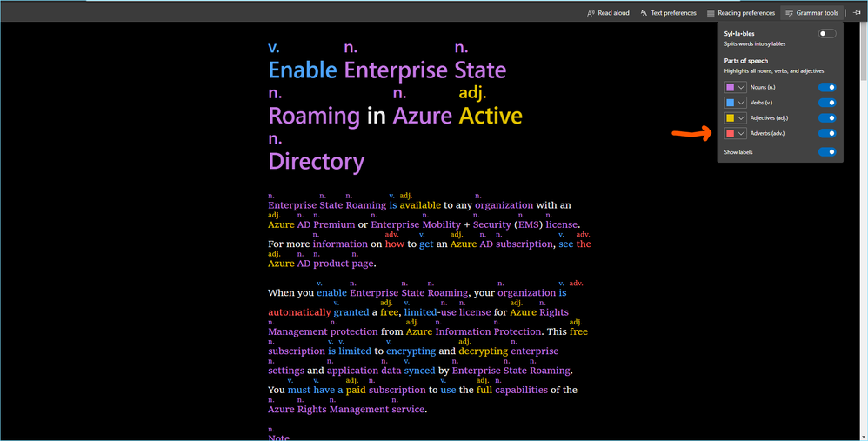This screenshot has width=868, height=441.
Task: Open the yellow Adjectives color dropdown
Action: [x=735, y=117]
